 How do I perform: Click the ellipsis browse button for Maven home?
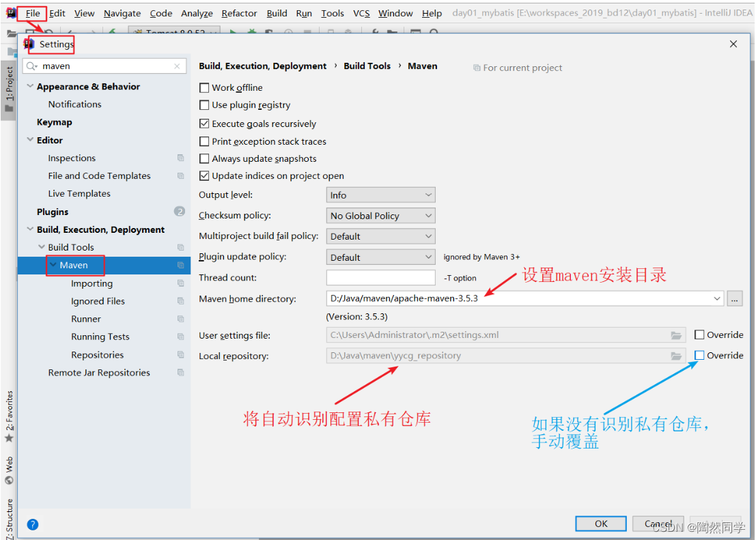[x=734, y=299]
